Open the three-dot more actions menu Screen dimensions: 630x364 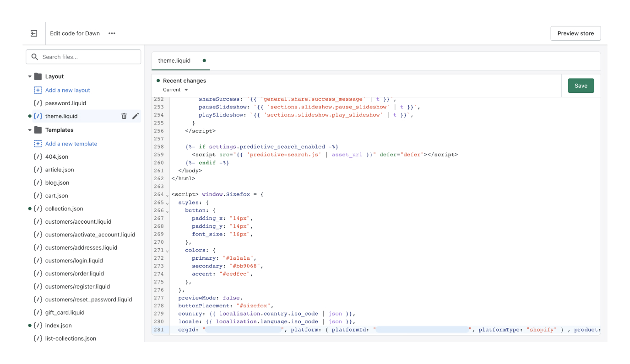click(112, 33)
